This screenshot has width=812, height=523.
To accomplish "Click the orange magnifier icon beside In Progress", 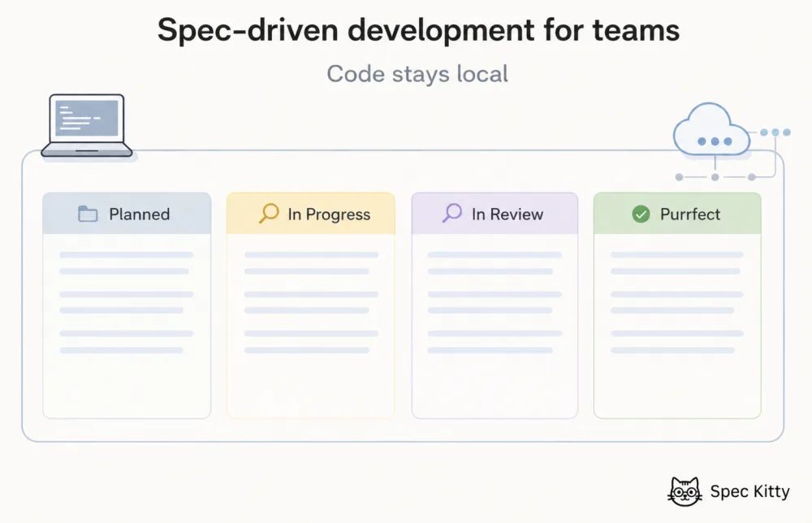I will (269, 213).
